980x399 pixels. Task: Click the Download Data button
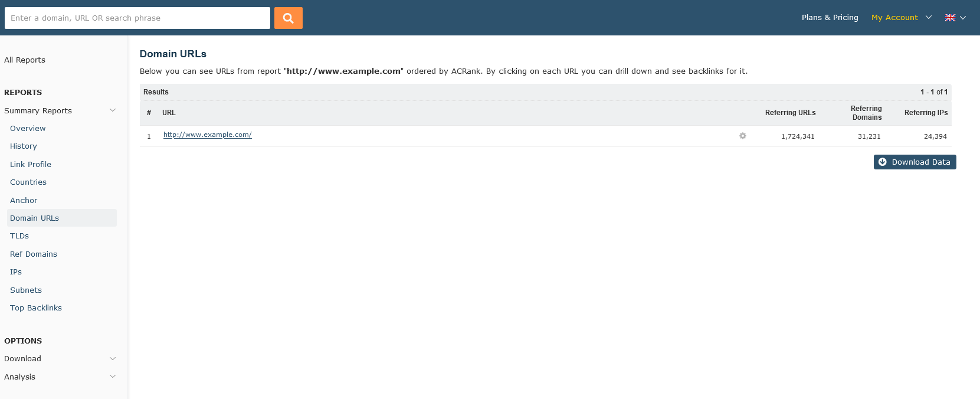pyautogui.click(x=915, y=162)
